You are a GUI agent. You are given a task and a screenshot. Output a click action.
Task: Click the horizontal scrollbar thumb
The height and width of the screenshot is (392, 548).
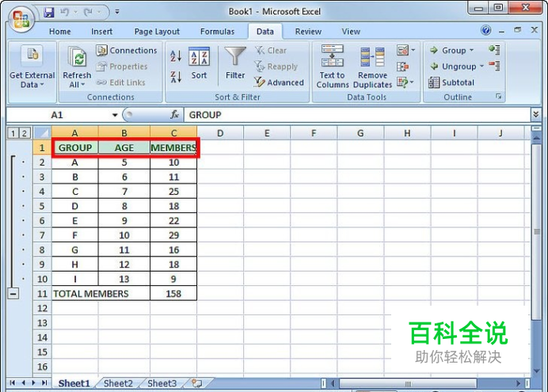pyautogui.click(x=408, y=383)
